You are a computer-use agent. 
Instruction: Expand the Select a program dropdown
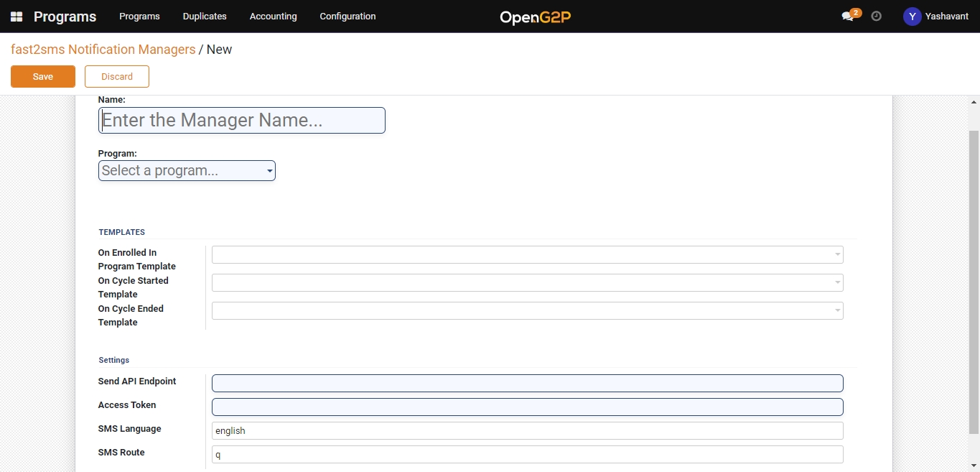(187, 171)
